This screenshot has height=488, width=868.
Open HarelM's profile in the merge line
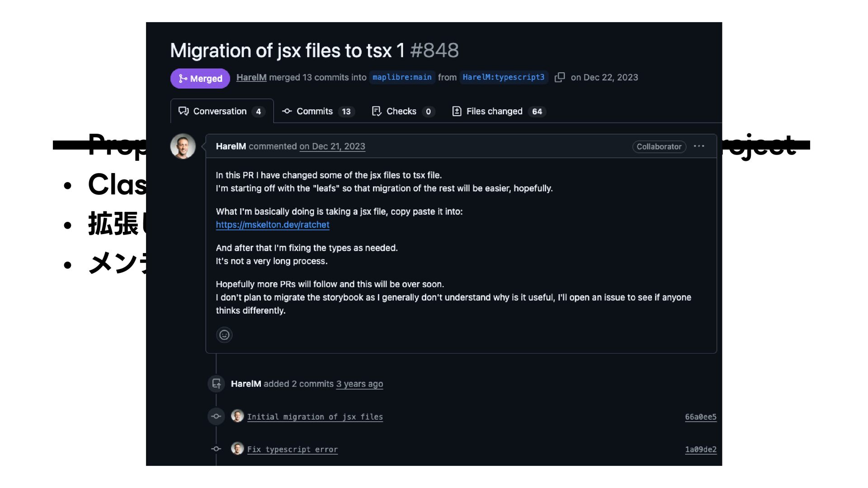[251, 77]
